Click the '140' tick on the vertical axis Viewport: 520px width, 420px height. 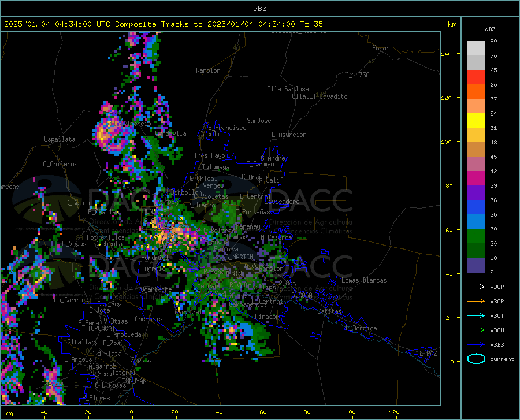point(446,54)
